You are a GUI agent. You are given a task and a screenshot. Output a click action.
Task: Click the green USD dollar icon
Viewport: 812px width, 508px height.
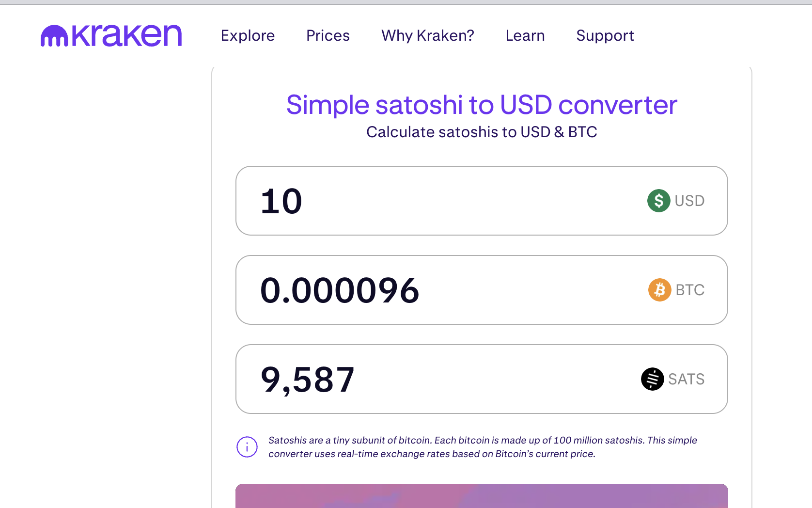(659, 201)
